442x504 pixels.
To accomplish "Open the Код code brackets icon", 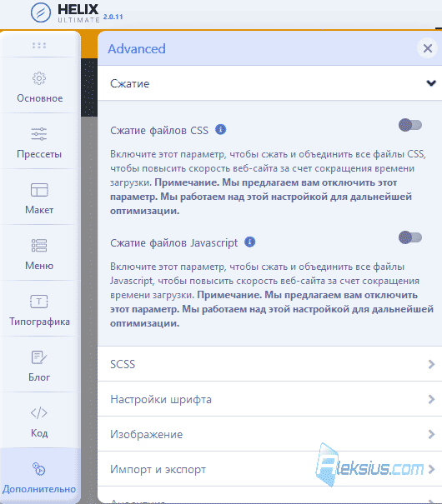I will (39, 412).
